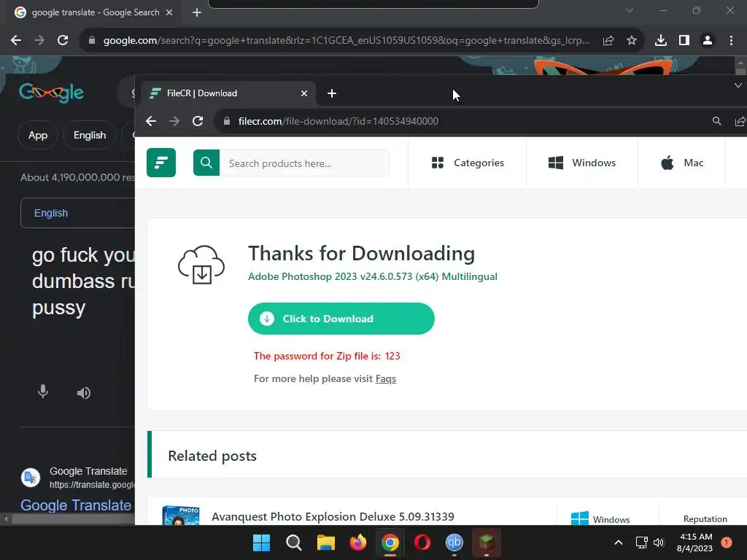Go forward in the background Google window
This screenshot has height=560, width=747.
tap(39, 41)
